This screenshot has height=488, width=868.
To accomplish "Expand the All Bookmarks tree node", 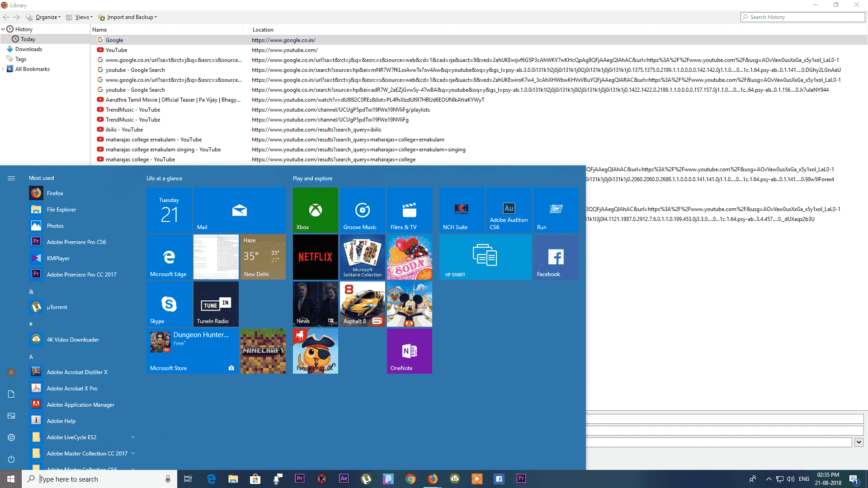I will 3,69.
